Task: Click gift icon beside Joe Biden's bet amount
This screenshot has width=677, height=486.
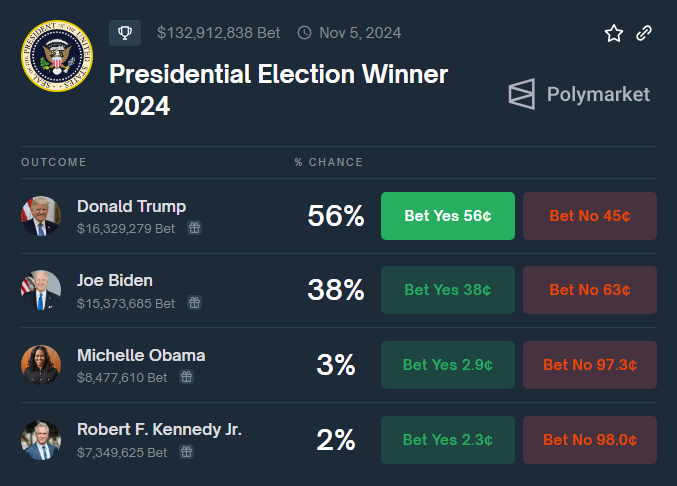Action: coord(194,303)
